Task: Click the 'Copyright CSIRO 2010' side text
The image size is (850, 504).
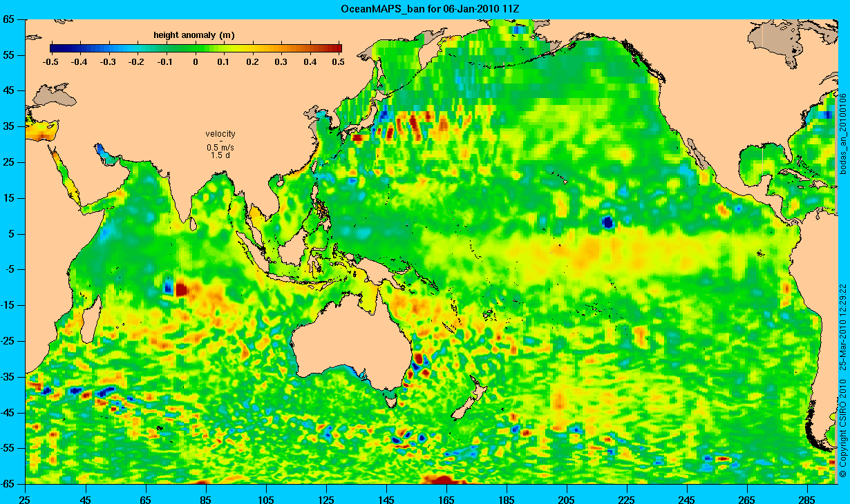Action: coord(843,428)
